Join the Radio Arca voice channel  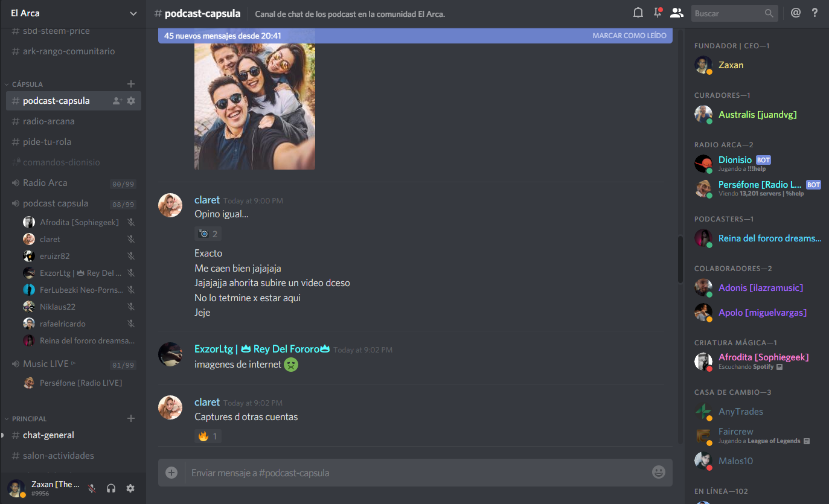tap(73, 183)
